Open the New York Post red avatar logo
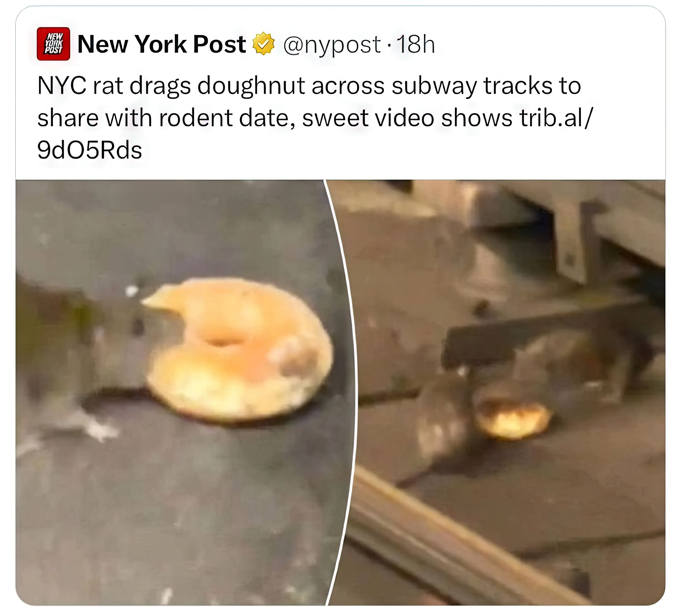 point(53,44)
